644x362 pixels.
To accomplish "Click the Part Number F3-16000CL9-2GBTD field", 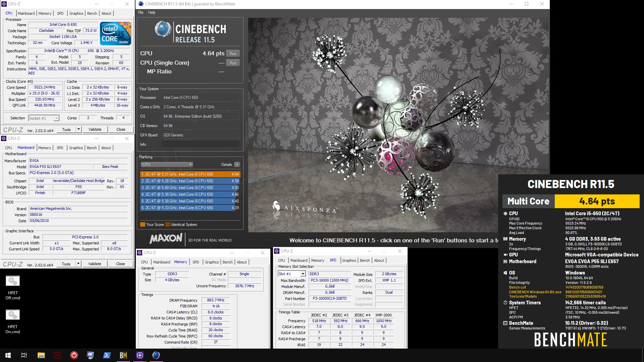I will point(330,298).
